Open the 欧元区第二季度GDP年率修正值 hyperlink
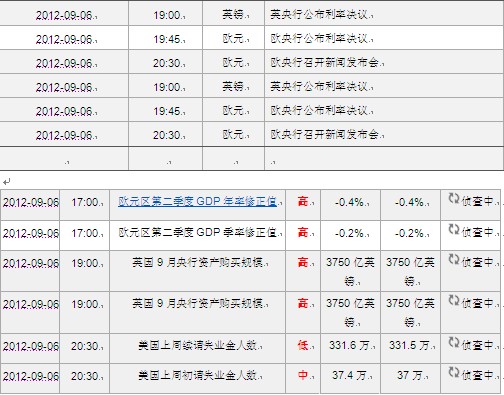Screen dimensions: 504x395 pyautogui.click(x=197, y=202)
